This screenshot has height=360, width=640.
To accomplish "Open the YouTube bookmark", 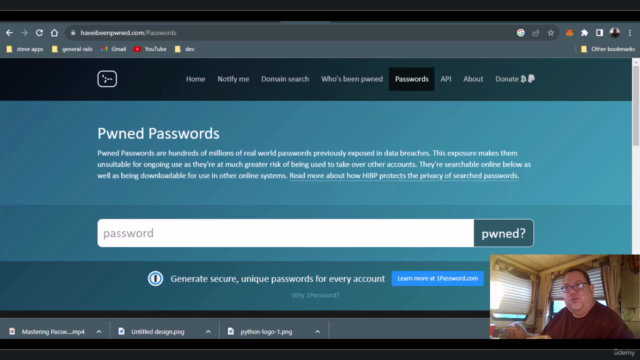I will [x=150, y=49].
